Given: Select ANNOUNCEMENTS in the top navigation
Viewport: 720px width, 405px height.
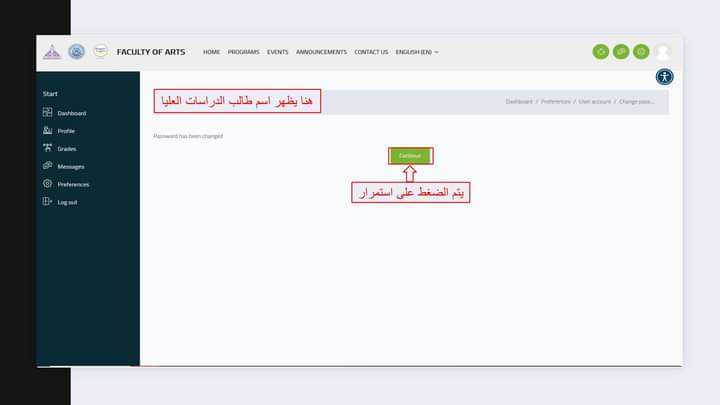Looking at the screenshot, I should click(x=321, y=52).
